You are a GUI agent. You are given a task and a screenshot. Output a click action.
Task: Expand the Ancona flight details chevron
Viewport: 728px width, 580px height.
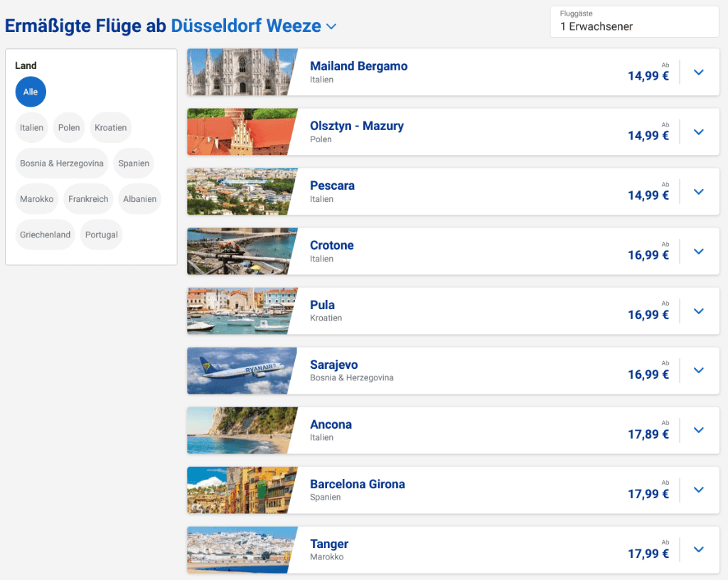pos(699,430)
